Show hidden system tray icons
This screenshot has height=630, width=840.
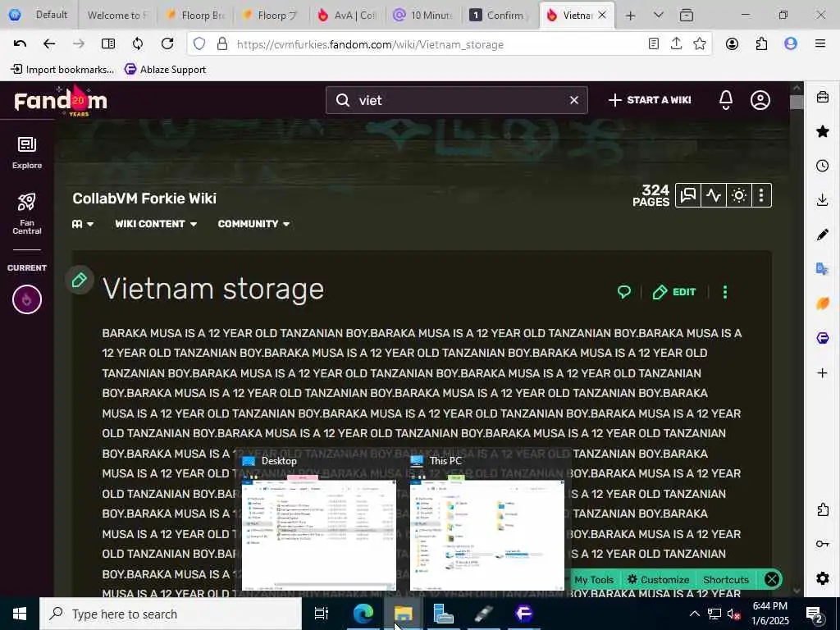click(x=694, y=614)
